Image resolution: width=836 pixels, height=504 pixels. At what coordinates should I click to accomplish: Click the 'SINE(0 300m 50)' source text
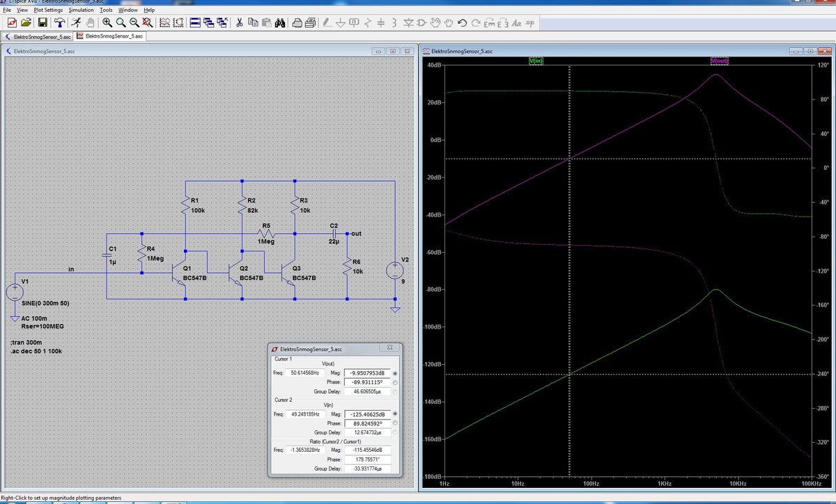coord(45,304)
